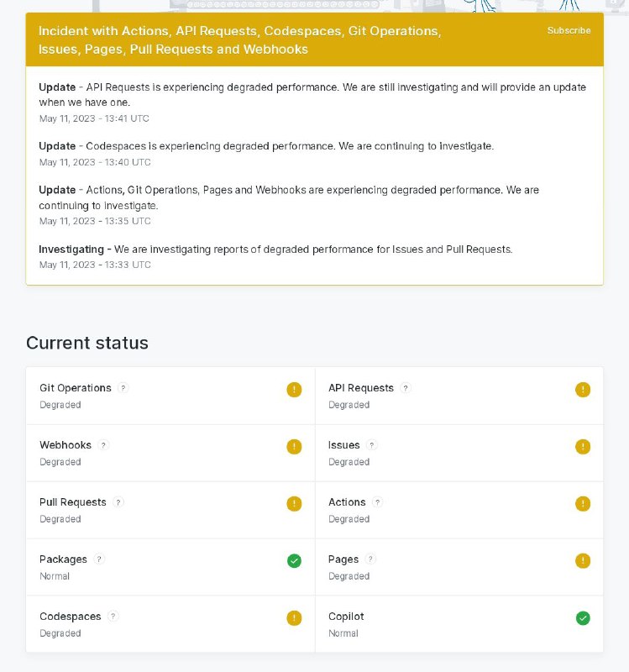Viewport: 629px width, 672px height.
Task: Click the 'Pages' component name
Action: tap(343, 559)
